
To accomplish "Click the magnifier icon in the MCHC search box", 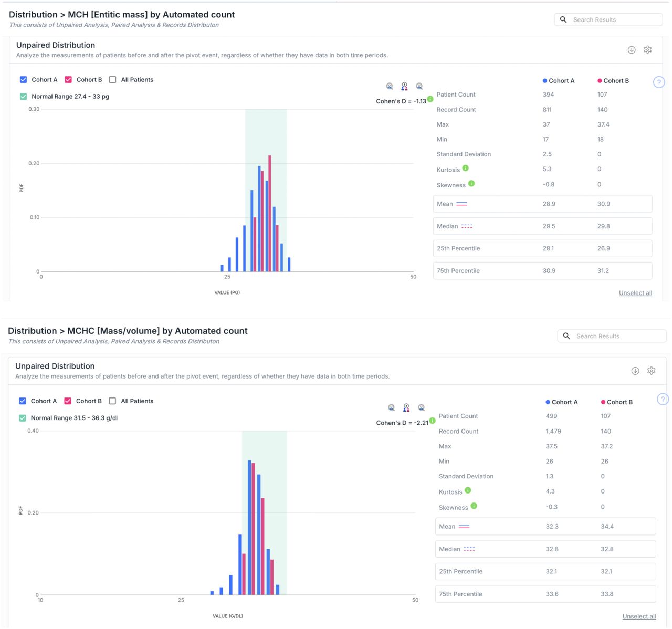I will [x=566, y=336].
